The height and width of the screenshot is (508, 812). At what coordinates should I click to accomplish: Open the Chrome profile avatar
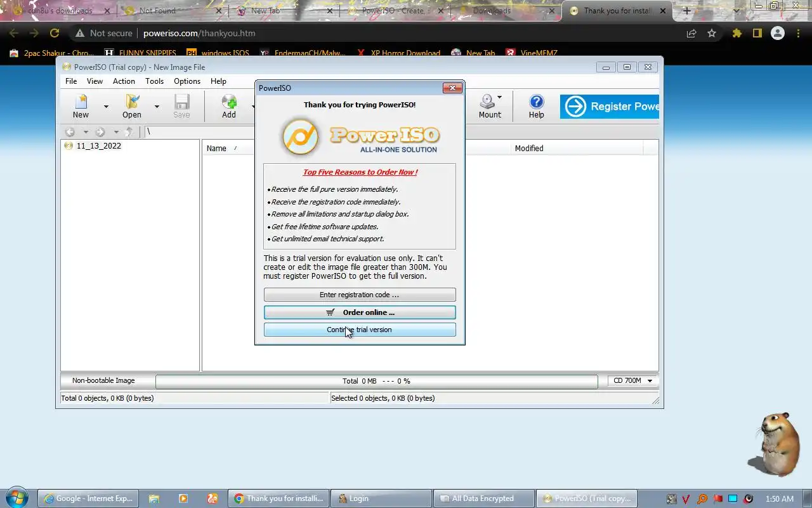[x=778, y=33]
